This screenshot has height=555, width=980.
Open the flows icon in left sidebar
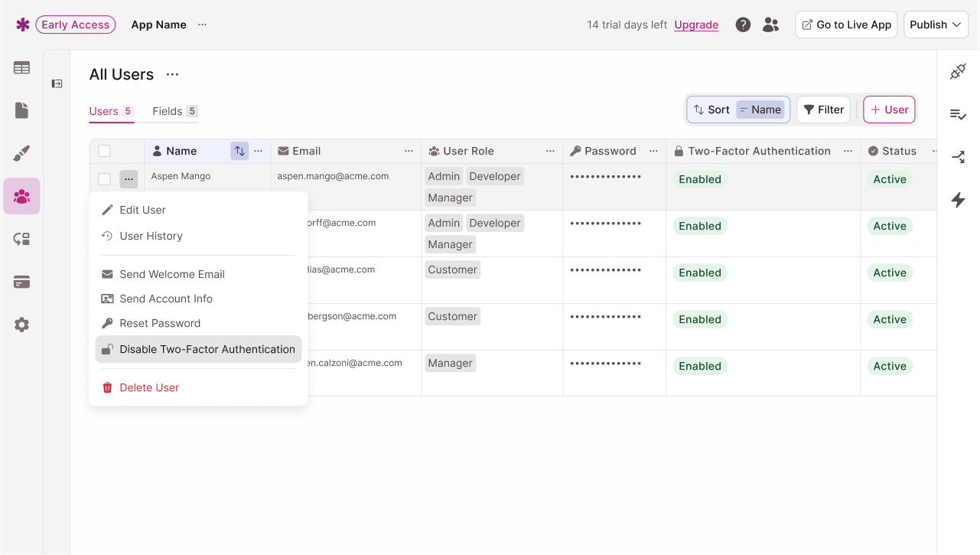[x=21, y=239]
